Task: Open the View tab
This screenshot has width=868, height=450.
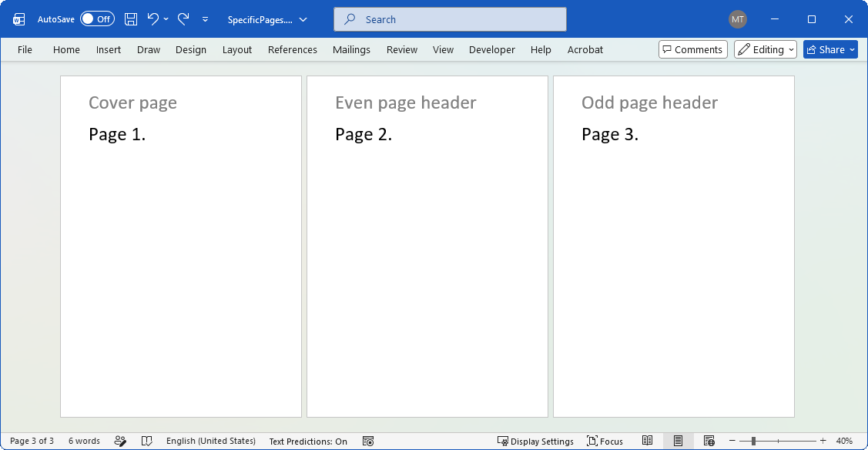Action: (444, 50)
